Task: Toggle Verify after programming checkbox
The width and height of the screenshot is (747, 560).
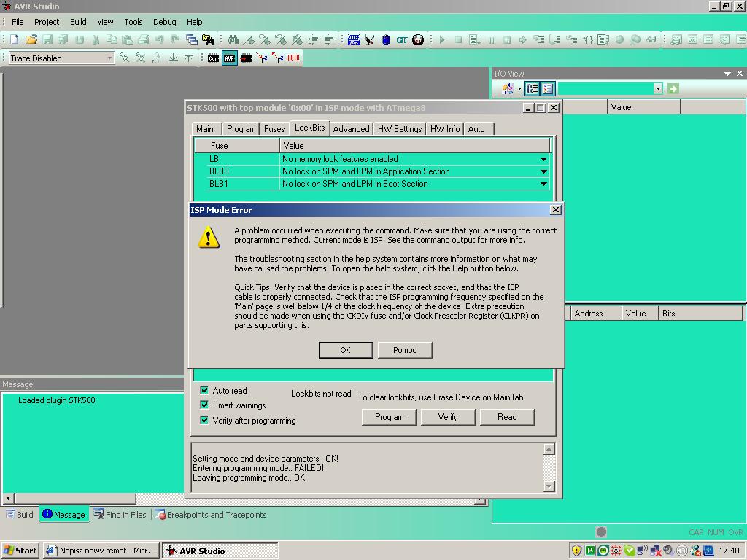Action: (204, 421)
